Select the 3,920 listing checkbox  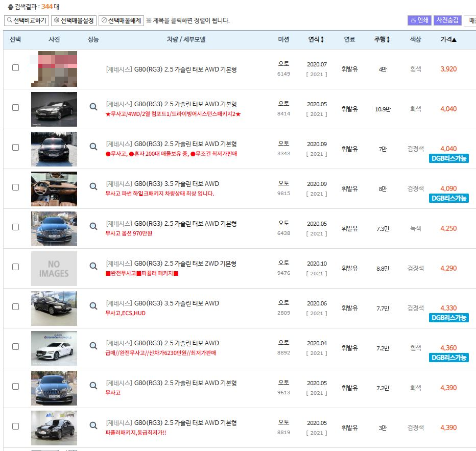(15, 68)
